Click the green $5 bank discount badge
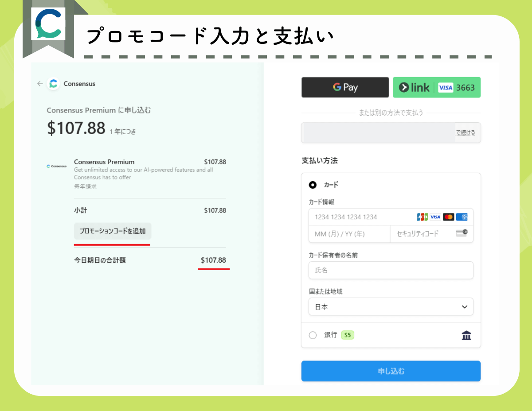Viewport: 532px width, 411px height. click(x=348, y=335)
